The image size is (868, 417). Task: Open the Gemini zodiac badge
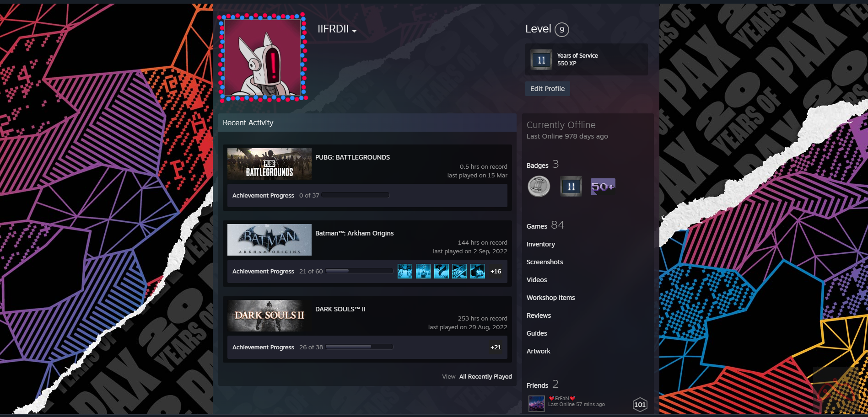tap(539, 187)
